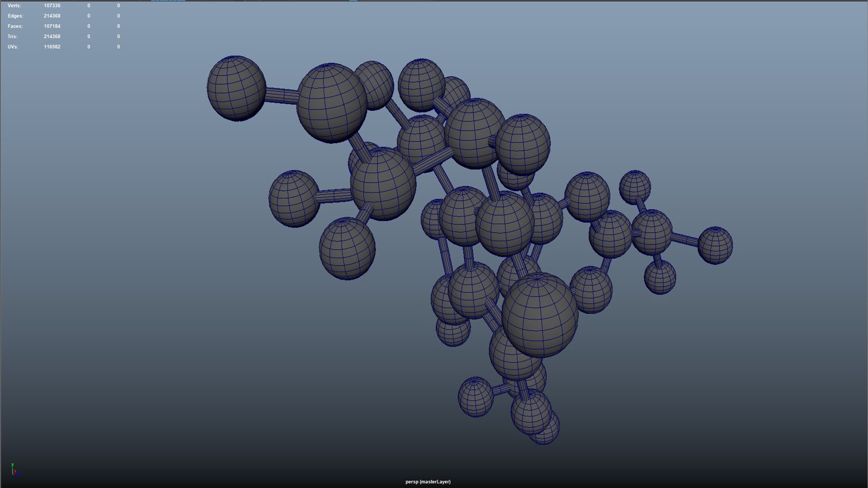Click the "Edges:" label in the HUD
Screen dimensions: 868x488
[15, 16]
